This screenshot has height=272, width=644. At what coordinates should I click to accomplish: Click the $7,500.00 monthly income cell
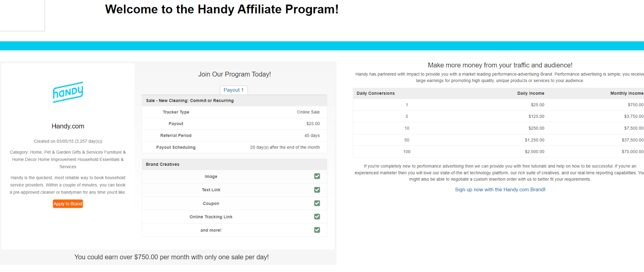634,128
